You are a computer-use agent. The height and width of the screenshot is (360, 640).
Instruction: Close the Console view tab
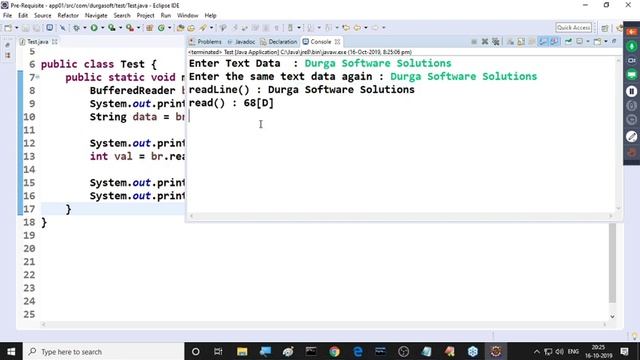pyautogui.click(x=337, y=42)
